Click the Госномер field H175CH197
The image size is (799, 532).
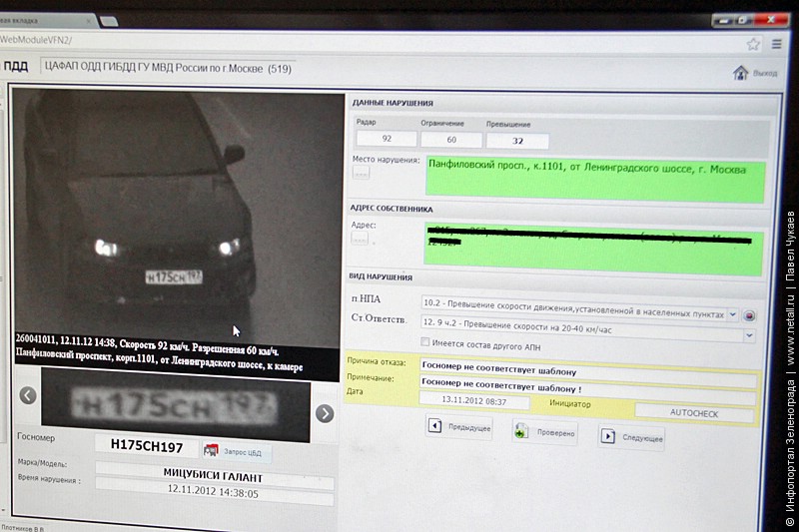(x=146, y=446)
